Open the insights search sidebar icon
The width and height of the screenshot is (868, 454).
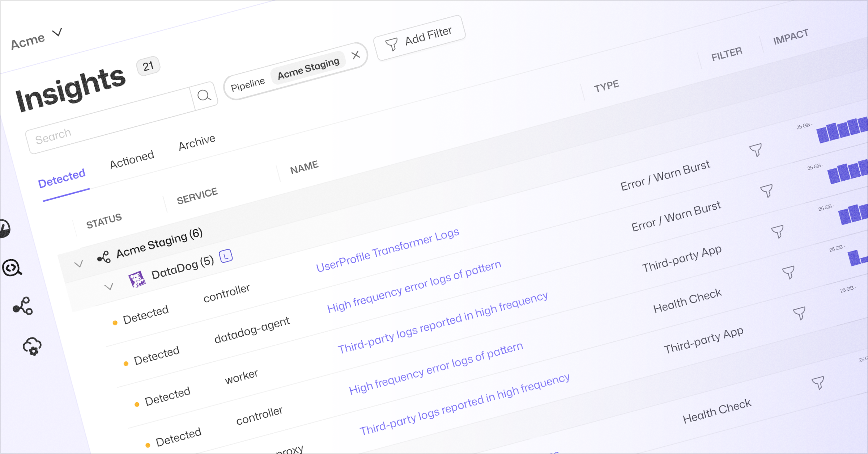pyautogui.click(x=12, y=268)
